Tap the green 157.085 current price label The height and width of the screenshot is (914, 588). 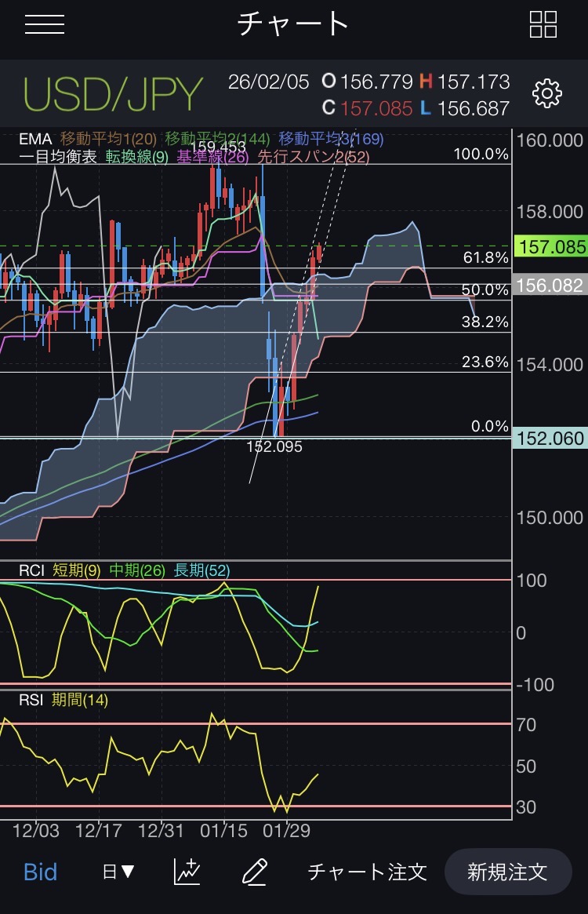tap(550, 247)
